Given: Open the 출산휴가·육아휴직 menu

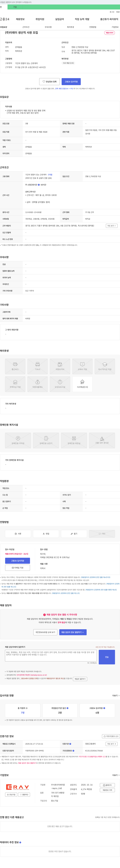Looking at the screenshot, I should pos(109,19).
